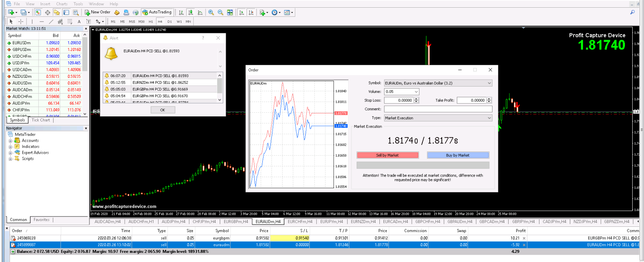
Task: Open the Charts menu
Action: pyautogui.click(x=62, y=4)
